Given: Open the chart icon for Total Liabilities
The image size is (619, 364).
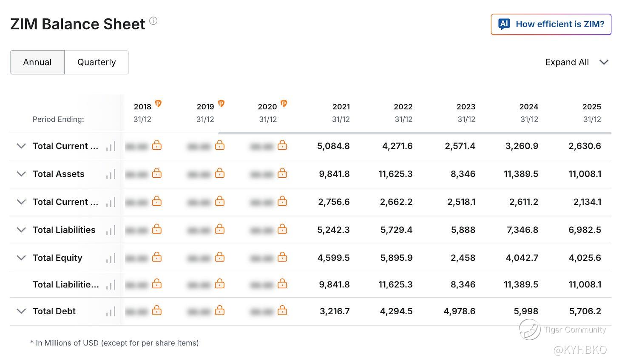Looking at the screenshot, I should point(111,230).
